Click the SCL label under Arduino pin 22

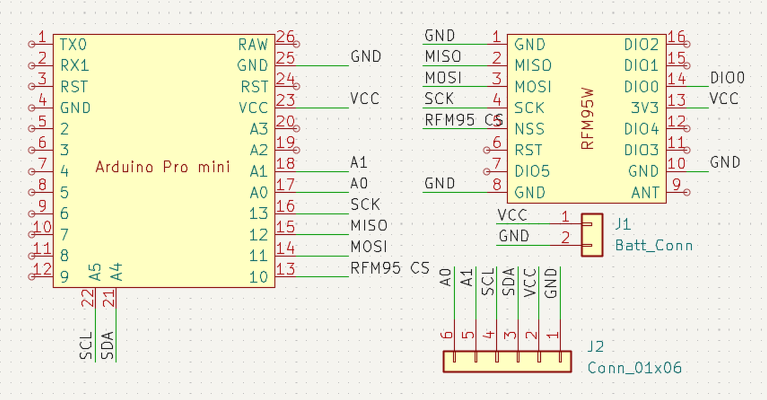(x=86, y=346)
